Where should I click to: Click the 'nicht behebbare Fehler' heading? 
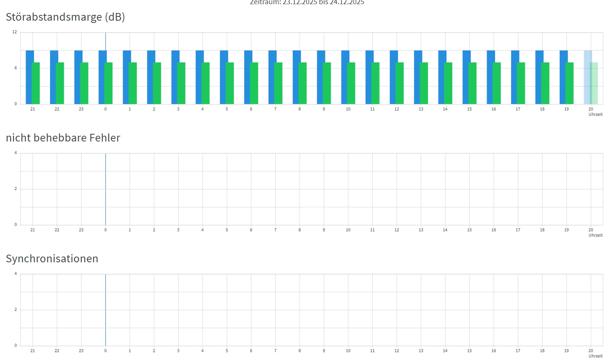[x=63, y=138]
